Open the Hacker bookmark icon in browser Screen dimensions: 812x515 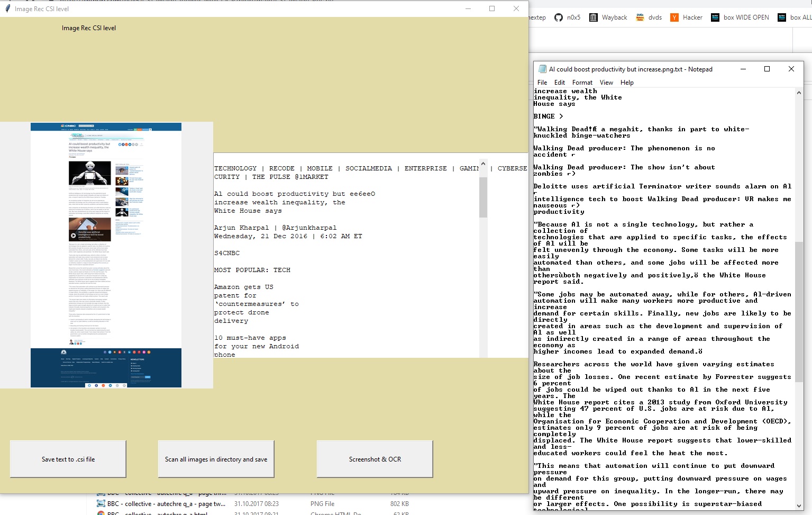click(x=674, y=17)
